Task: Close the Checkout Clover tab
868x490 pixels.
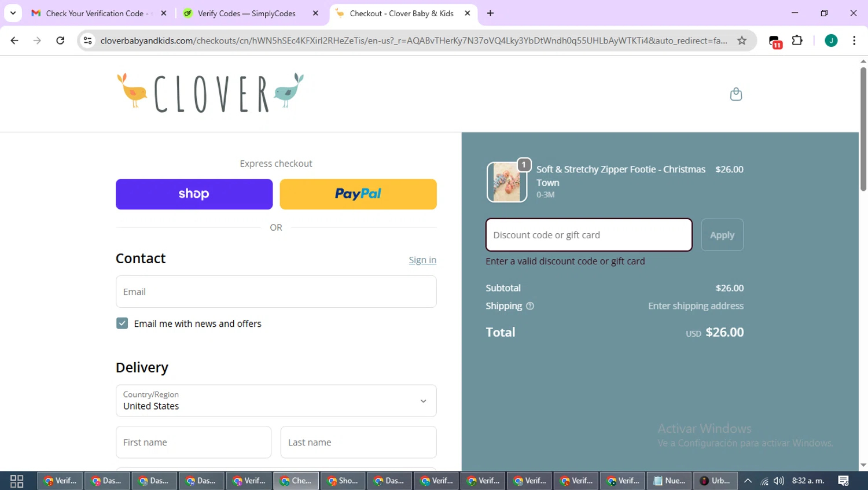Action: point(468,13)
